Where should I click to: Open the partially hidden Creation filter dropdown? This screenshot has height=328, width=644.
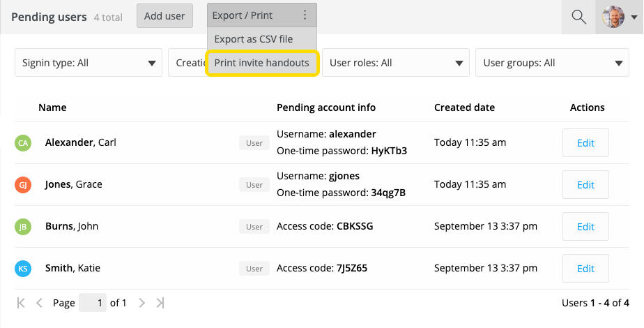click(187, 63)
